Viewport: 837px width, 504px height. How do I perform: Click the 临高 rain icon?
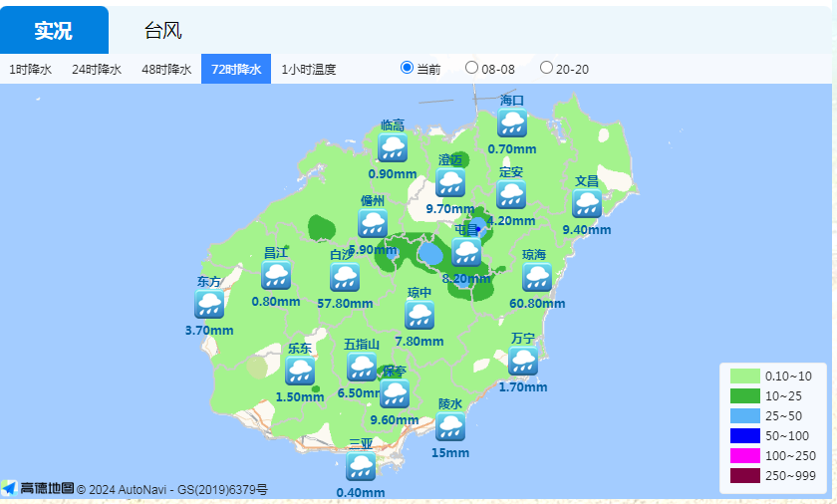(393, 147)
